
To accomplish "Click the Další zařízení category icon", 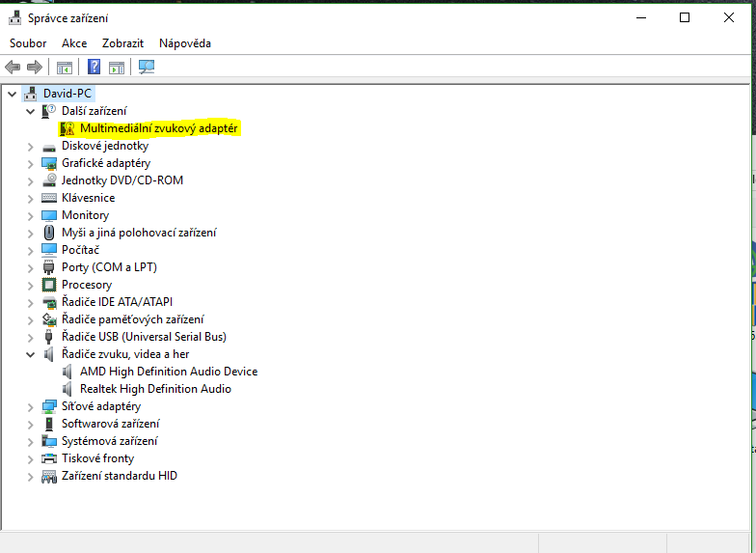I will 48,111.
